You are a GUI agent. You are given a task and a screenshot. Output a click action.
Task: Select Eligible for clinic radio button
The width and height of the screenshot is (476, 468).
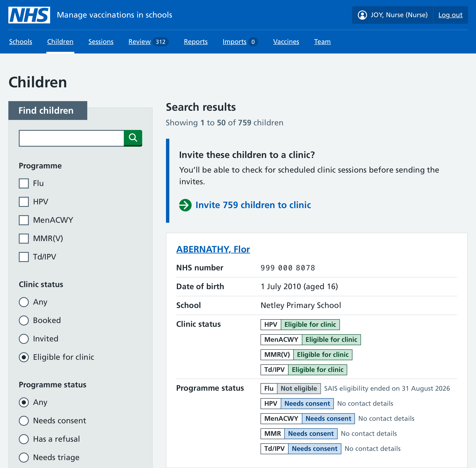pyautogui.click(x=24, y=357)
